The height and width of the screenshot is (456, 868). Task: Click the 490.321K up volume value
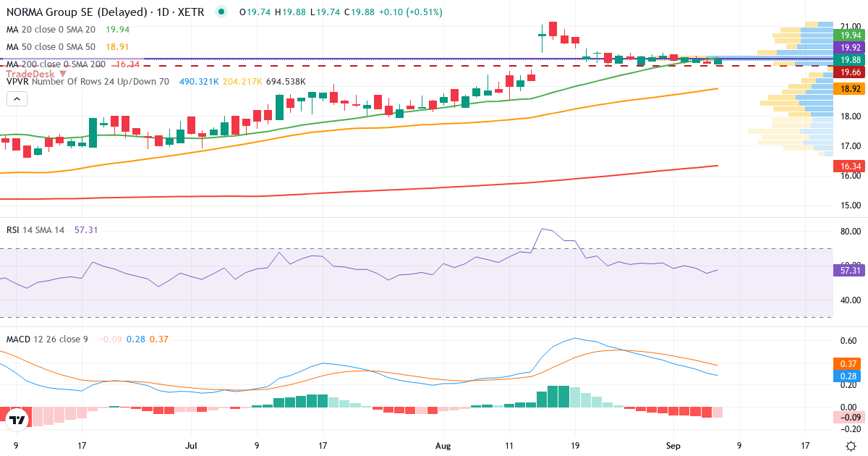[199, 82]
